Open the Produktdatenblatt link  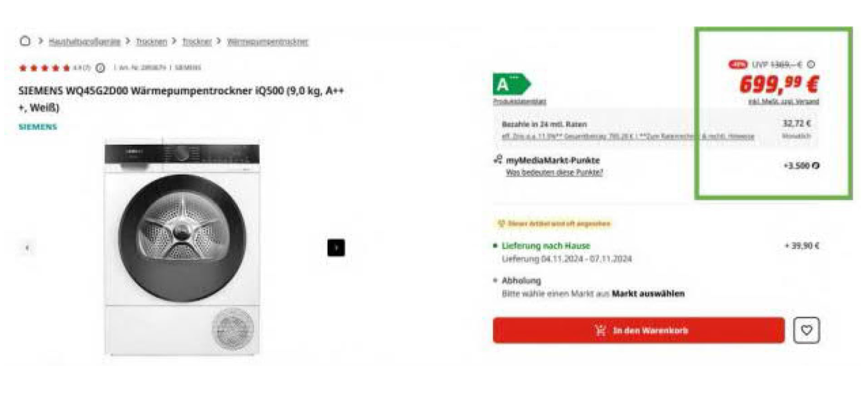520,101
